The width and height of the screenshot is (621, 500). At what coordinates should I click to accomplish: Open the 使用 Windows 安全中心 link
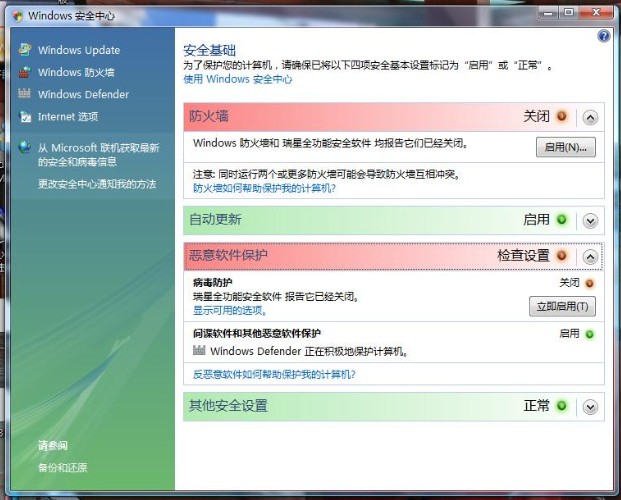[x=238, y=79]
